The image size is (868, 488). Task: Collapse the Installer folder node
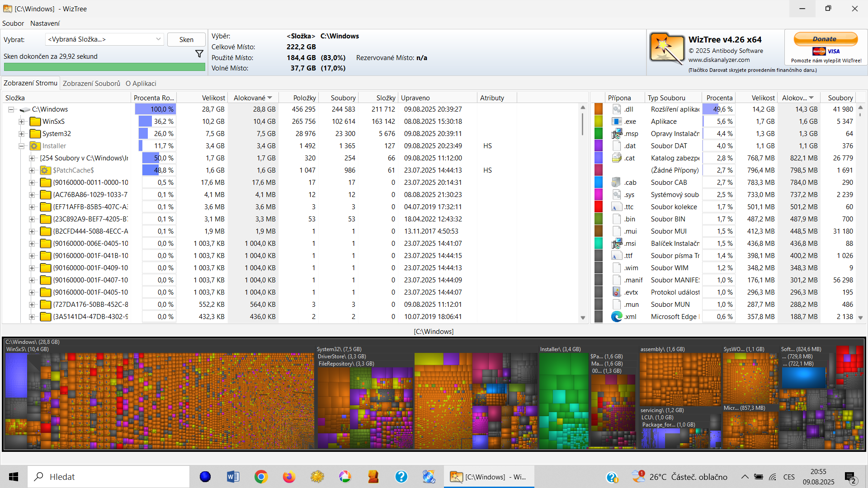click(21, 146)
